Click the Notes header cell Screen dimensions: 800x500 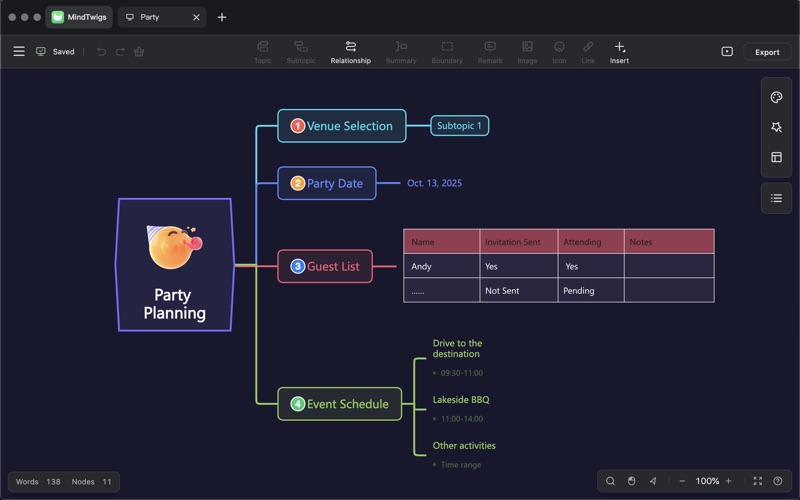coord(669,242)
